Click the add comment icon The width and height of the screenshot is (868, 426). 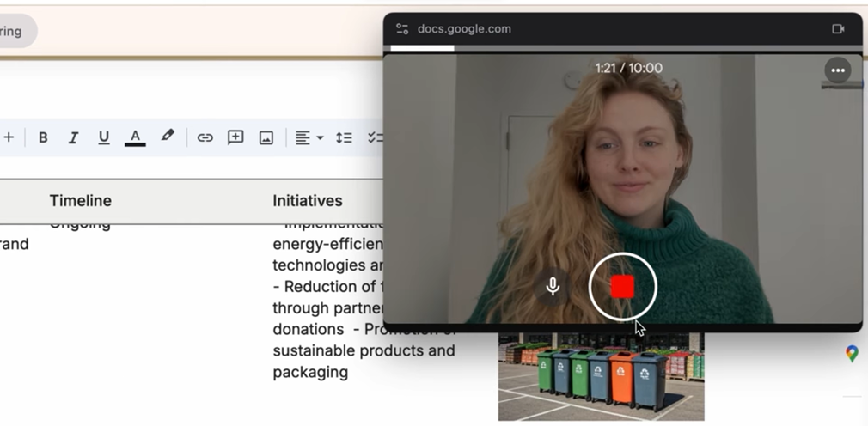235,137
